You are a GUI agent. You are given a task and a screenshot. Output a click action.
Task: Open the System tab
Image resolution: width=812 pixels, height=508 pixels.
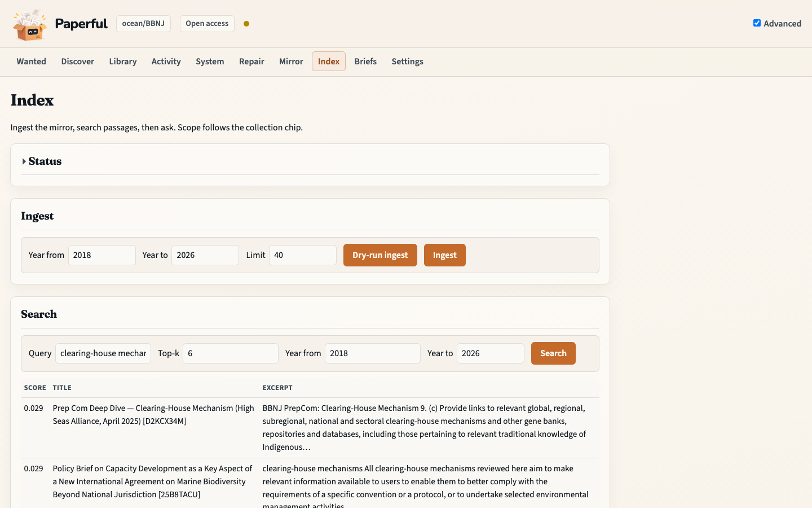click(210, 62)
